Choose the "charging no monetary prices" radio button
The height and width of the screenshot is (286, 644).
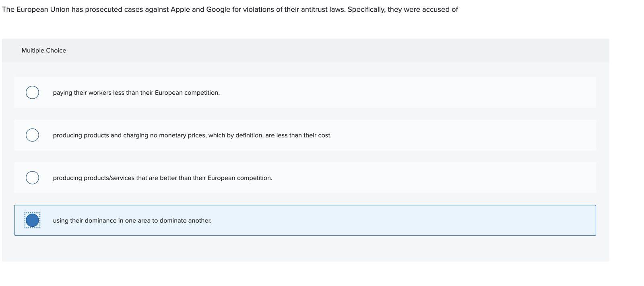pos(32,135)
